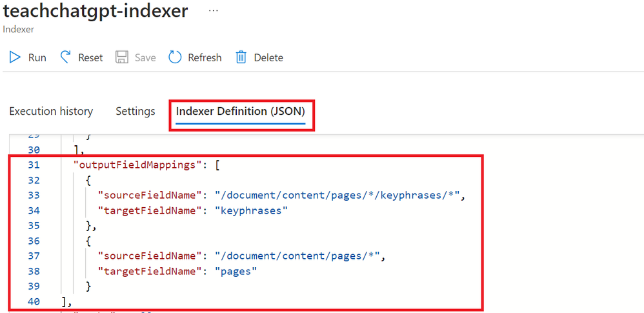Click line number 40 in gutter
The height and width of the screenshot is (313, 644).
point(34,302)
